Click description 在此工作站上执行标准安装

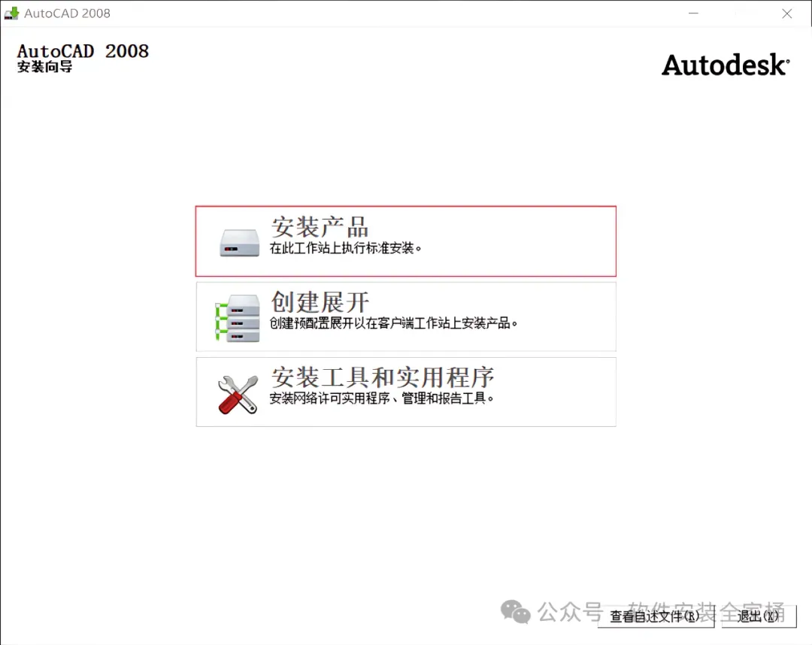tap(345, 249)
